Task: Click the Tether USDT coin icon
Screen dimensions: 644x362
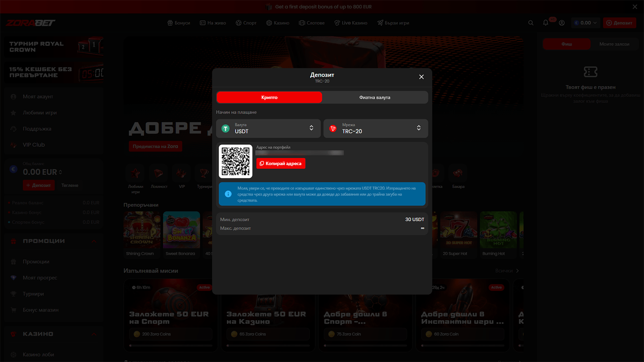Action: [x=225, y=129]
